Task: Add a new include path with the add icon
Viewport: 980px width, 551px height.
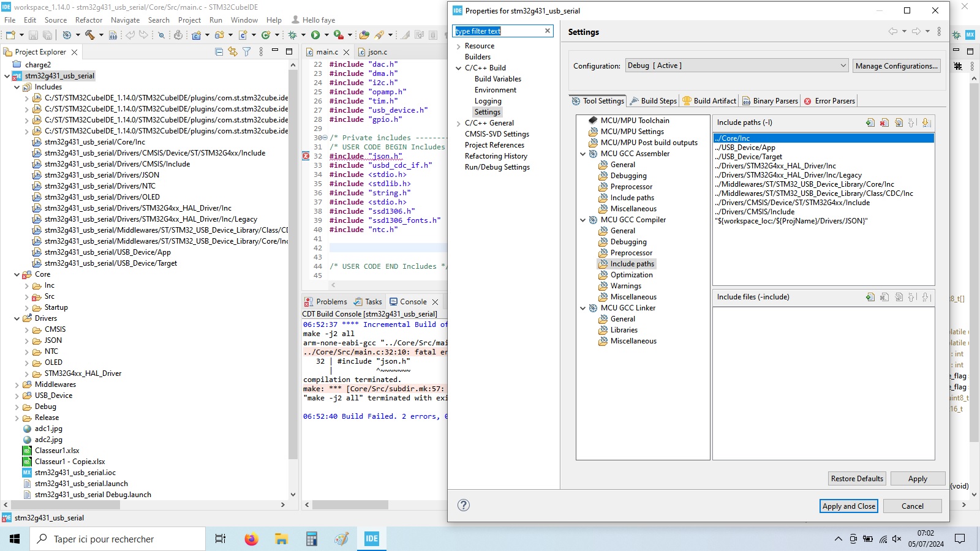Action: 870,122
